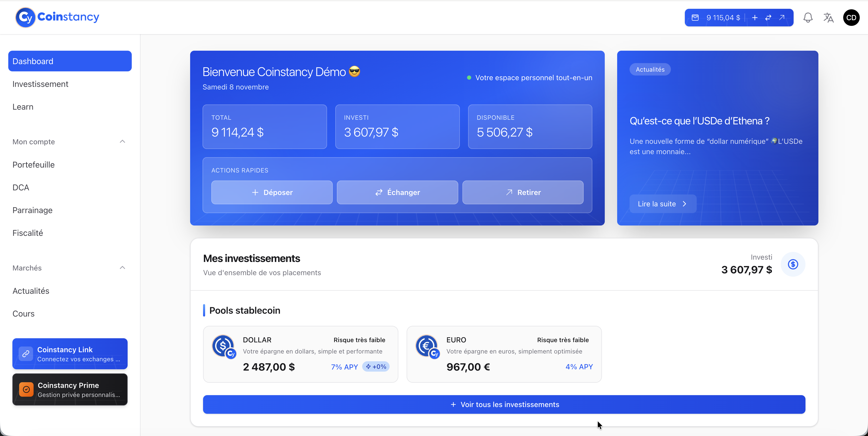Click the dollar circle icon beside Investi total
Viewport: 868px width, 436px height.
pos(793,264)
